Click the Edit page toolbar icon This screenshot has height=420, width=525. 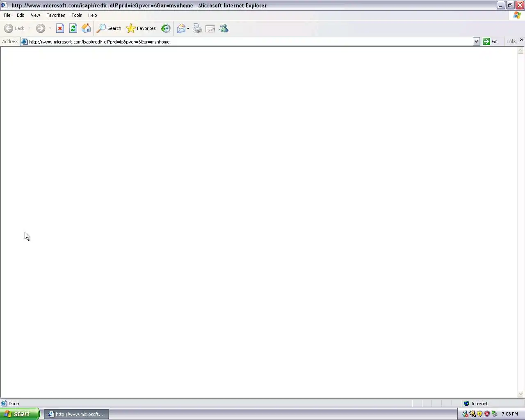click(x=210, y=28)
